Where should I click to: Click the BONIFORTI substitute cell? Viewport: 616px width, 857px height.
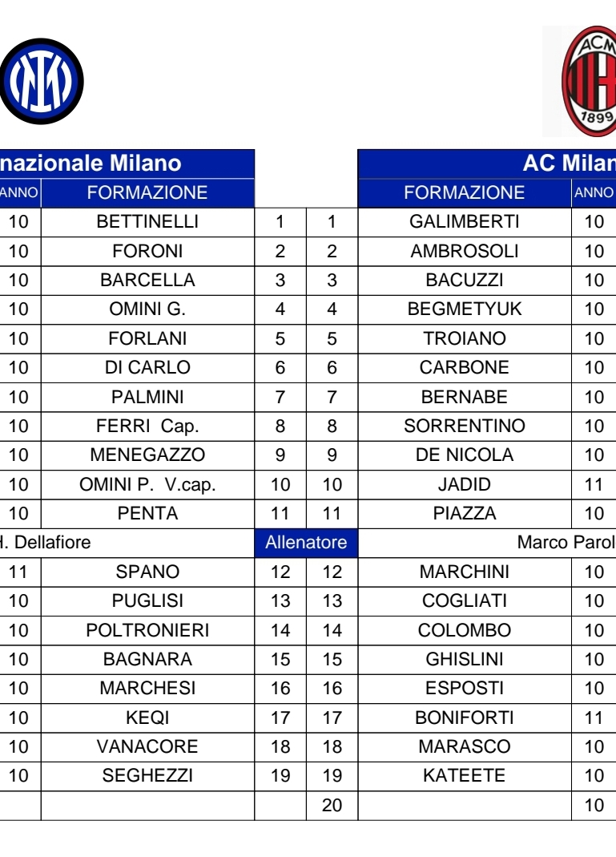click(465, 718)
